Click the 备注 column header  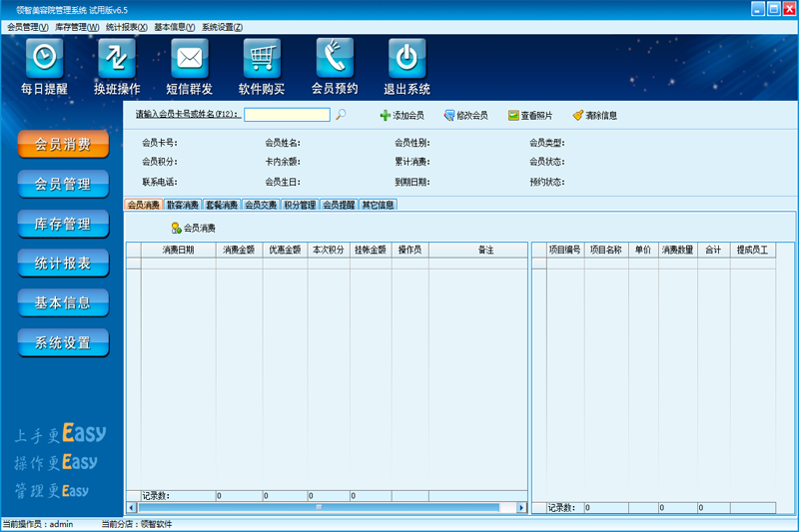[x=478, y=250]
